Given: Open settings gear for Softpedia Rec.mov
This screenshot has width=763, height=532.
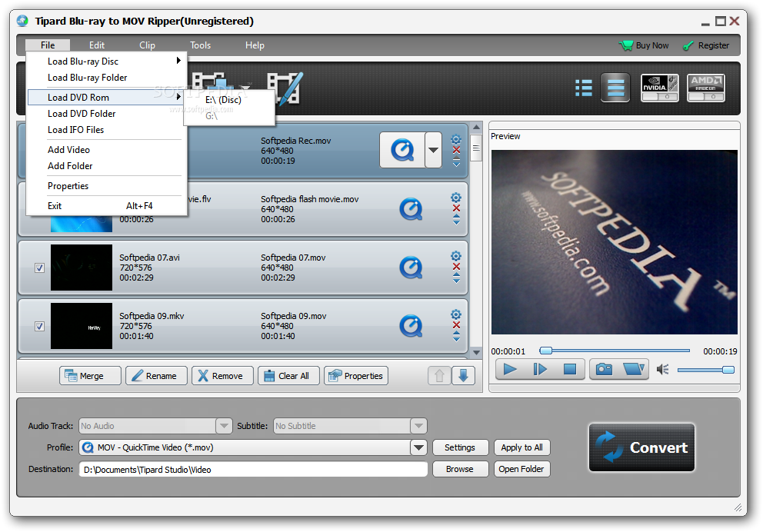Looking at the screenshot, I should [456, 140].
